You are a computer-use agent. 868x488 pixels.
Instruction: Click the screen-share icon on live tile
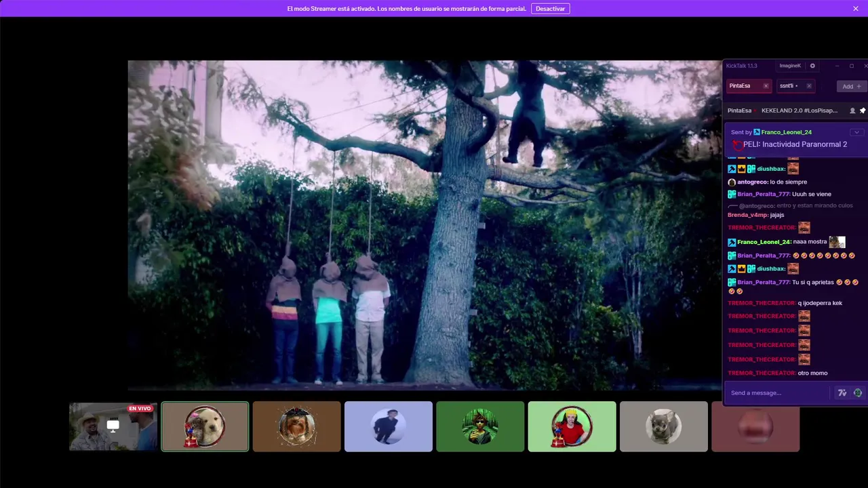coord(113,426)
